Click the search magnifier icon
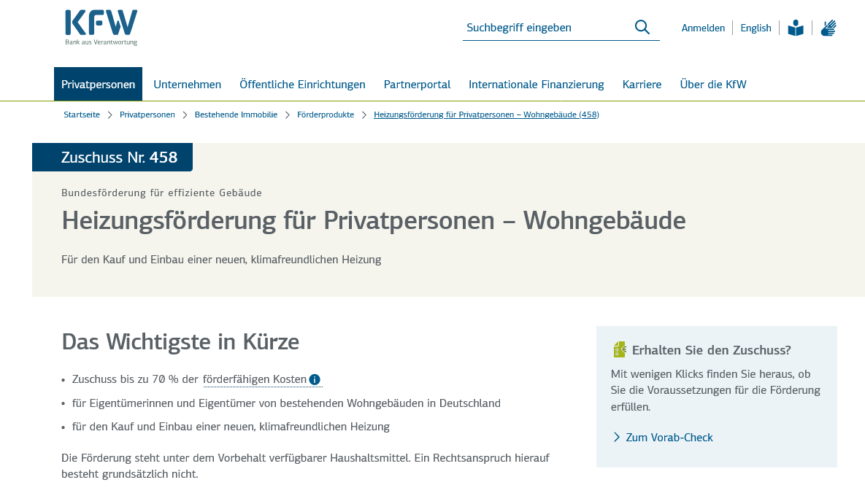 pyautogui.click(x=642, y=26)
